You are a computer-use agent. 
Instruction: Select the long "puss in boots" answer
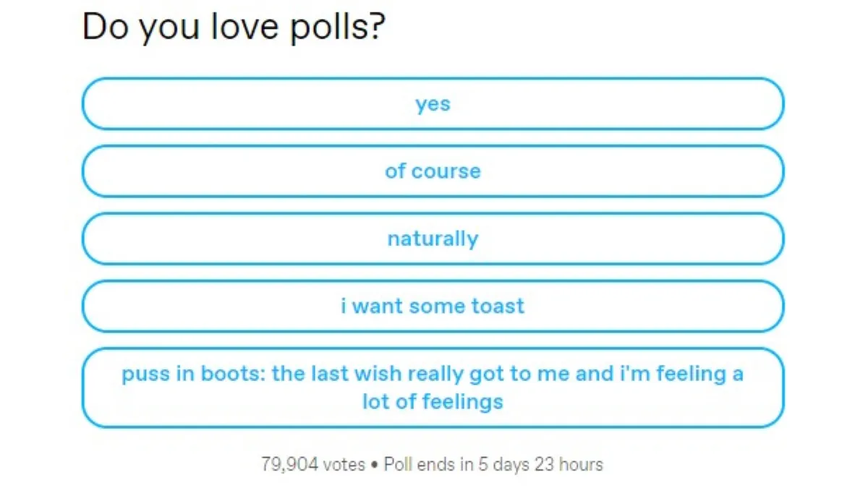point(433,388)
